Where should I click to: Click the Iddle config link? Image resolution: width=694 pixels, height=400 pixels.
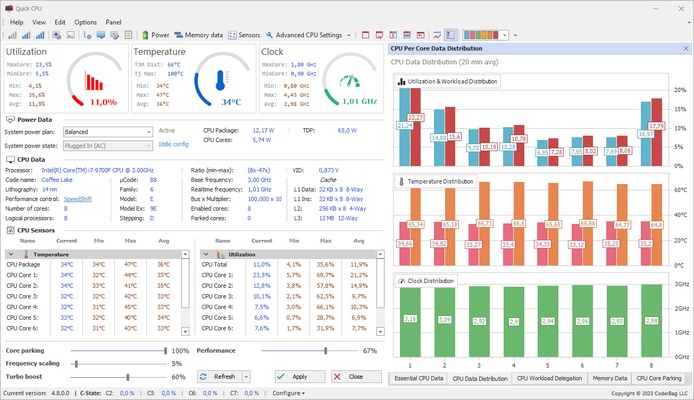pos(173,144)
